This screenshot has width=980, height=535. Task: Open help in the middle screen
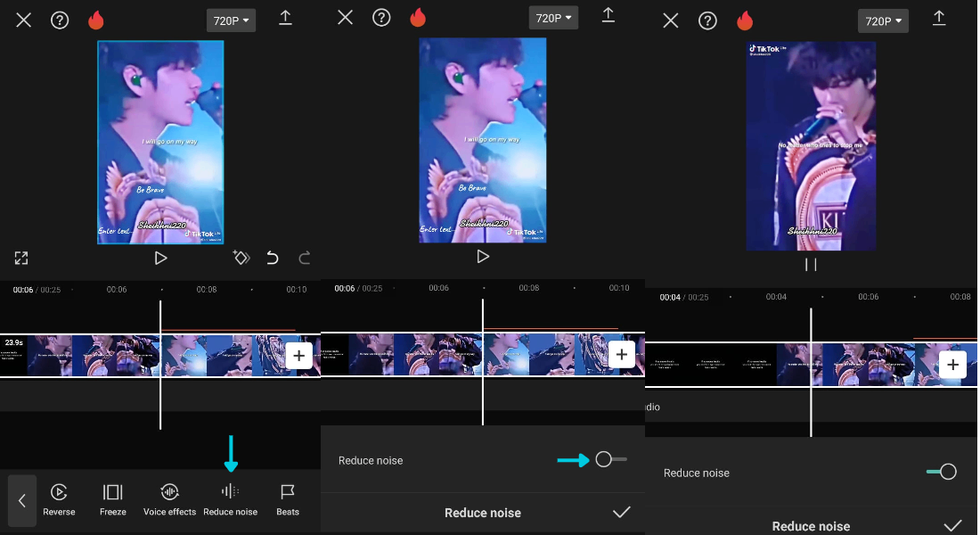pyautogui.click(x=381, y=18)
